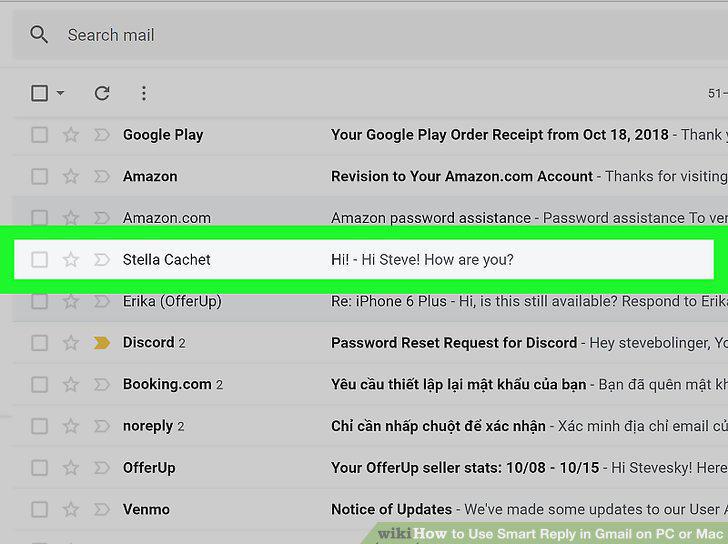This screenshot has height=544, width=728.
Task: Refresh the inbox with the reload icon
Action: tap(102, 93)
